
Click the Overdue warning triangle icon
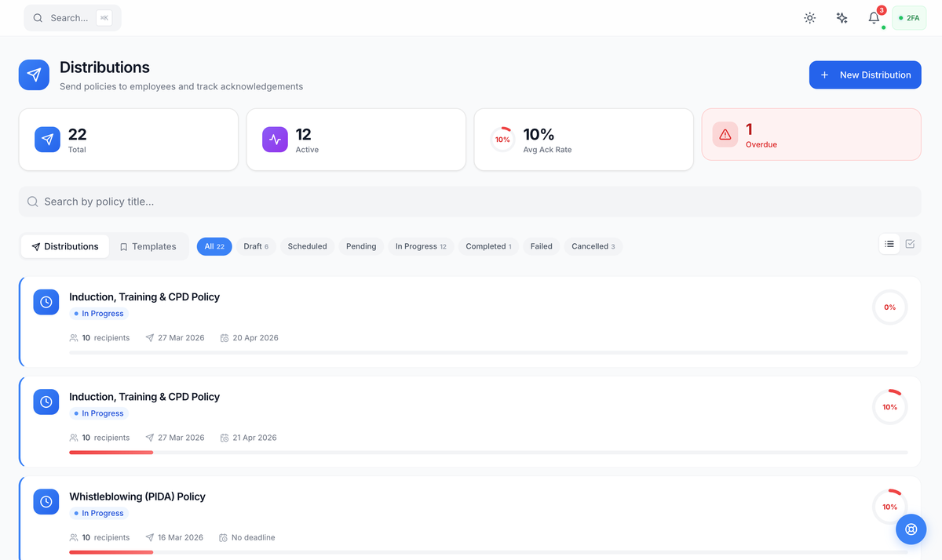[x=725, y=135]
